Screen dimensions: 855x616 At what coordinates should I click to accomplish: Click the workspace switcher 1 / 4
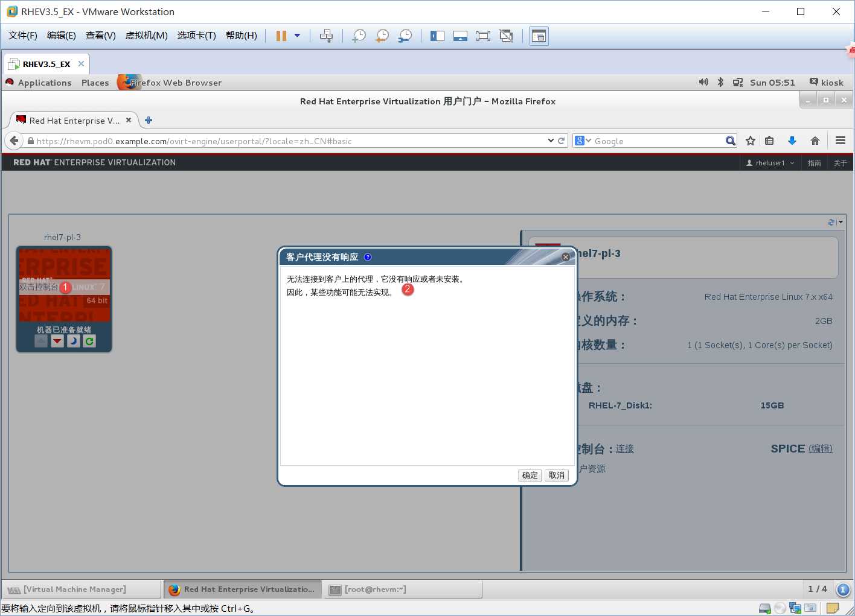tap(818, 589)
